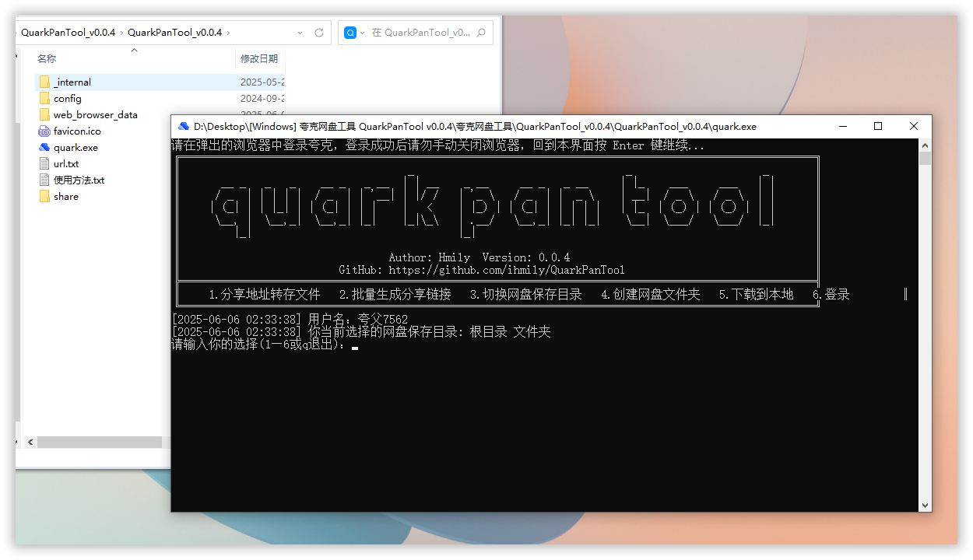Minimize the quark.exe console window
Image resolution: width=973 pixels, height=560 pixels.
coord(842,126)
